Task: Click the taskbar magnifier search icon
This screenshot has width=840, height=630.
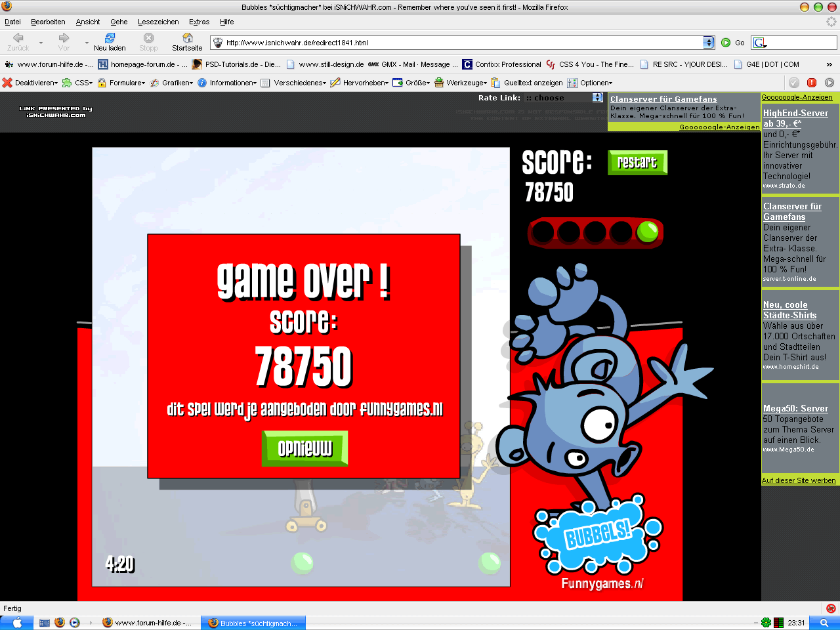Action: 824,623
